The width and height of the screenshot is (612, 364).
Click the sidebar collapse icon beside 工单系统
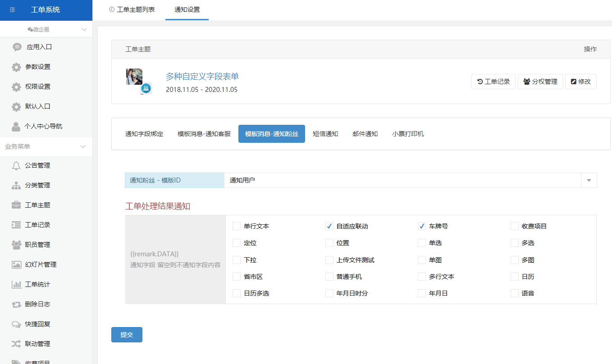13,10
